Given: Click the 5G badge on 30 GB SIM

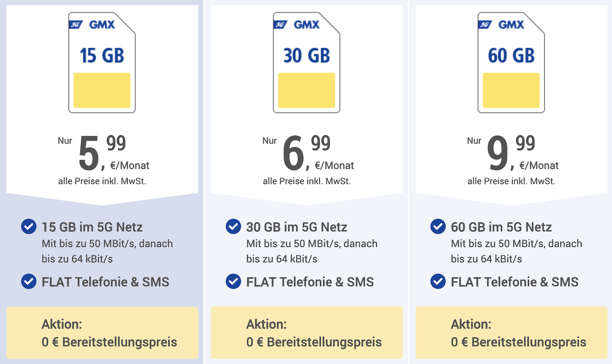Looking at the screenshot, I should [280, 24].
